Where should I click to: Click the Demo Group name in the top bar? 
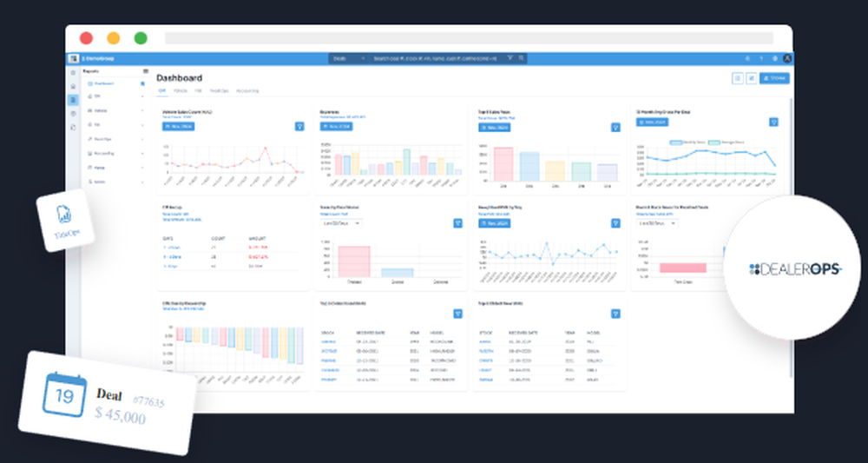coord(99,58)
